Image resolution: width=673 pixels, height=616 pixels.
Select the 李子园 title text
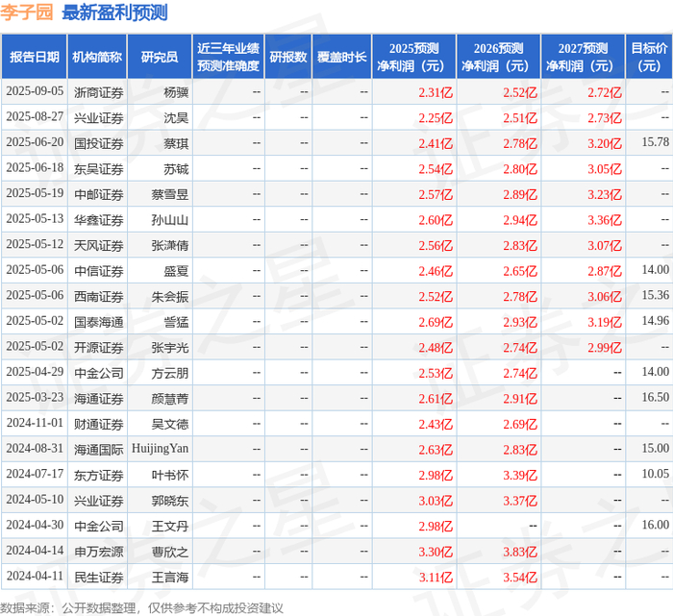pos(27,12)
